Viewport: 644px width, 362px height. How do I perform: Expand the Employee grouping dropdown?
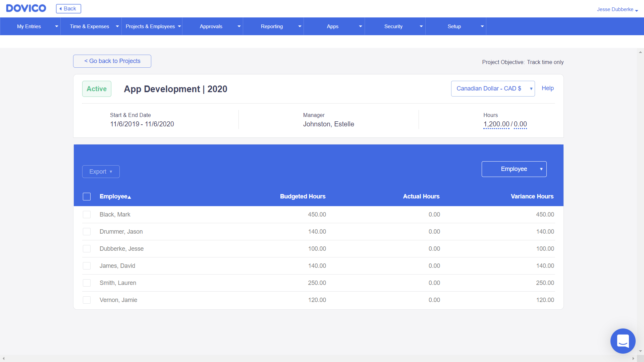tap(514, 169)
